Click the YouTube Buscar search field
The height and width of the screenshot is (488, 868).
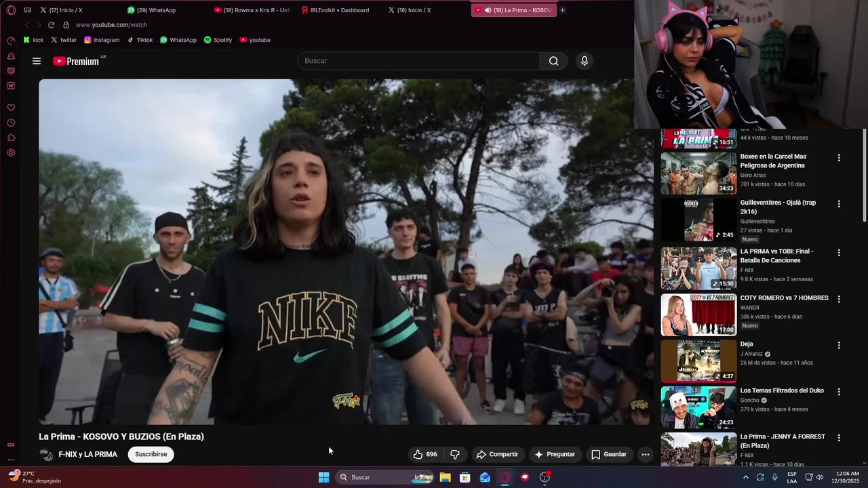point(418,61)
